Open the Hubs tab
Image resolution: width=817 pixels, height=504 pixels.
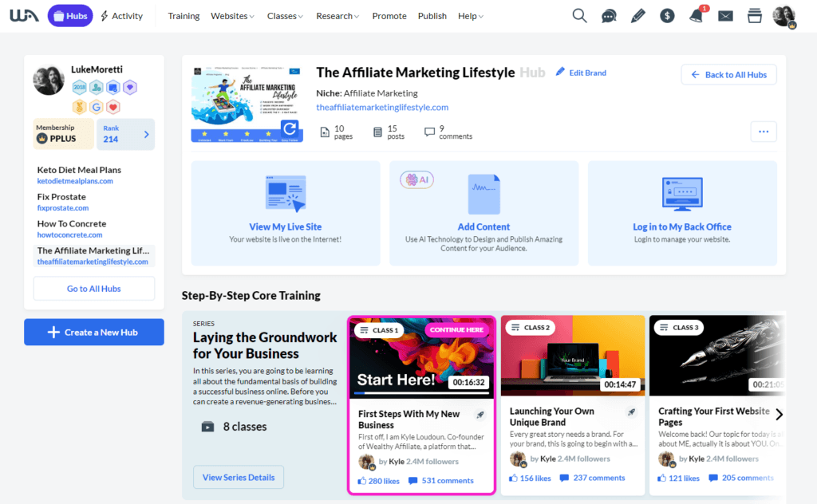[70, 16]
